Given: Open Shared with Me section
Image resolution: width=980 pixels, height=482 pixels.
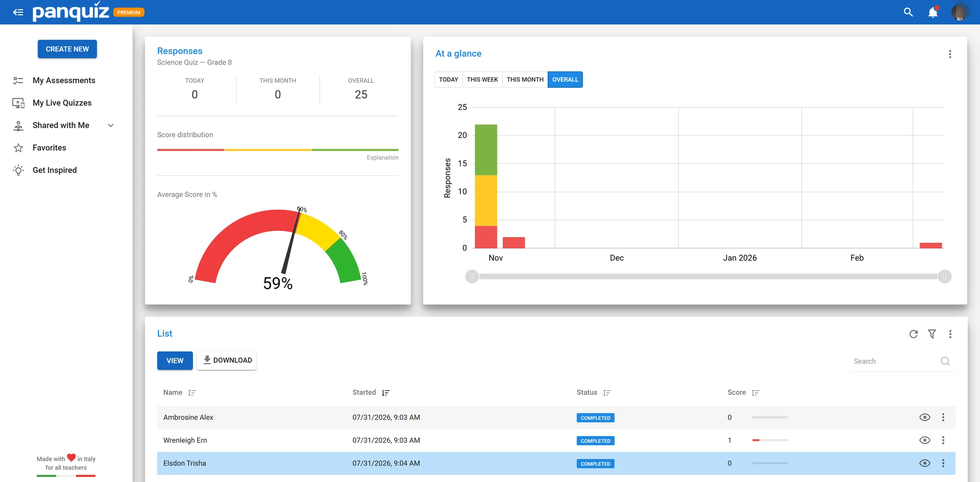Looking at the screenshot, I should tap(61, 125).
